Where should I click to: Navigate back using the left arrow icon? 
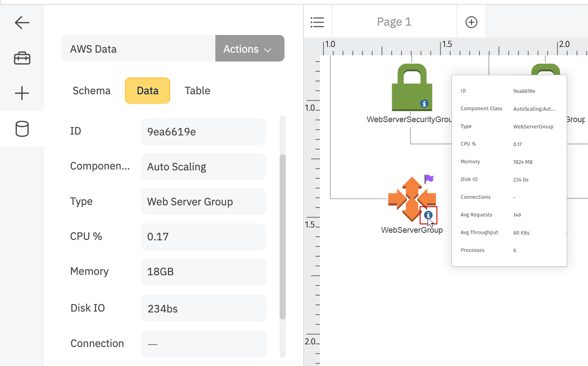21,23
